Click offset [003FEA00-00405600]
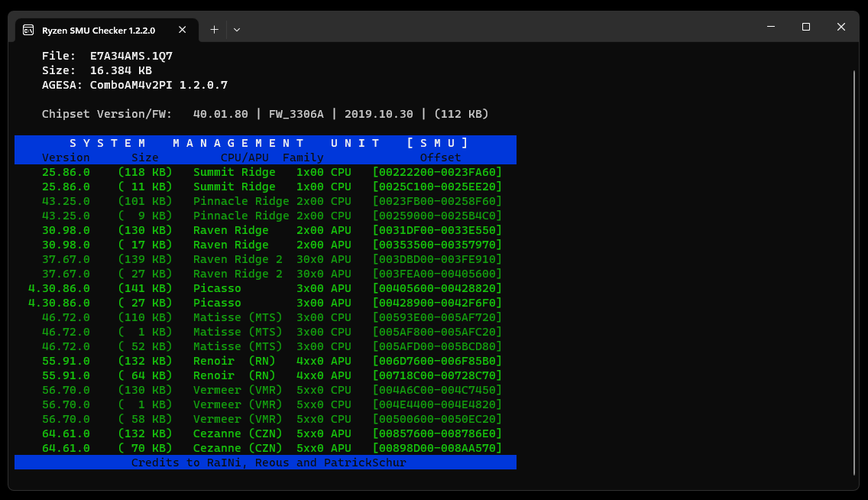 click(x=437, y=274)
